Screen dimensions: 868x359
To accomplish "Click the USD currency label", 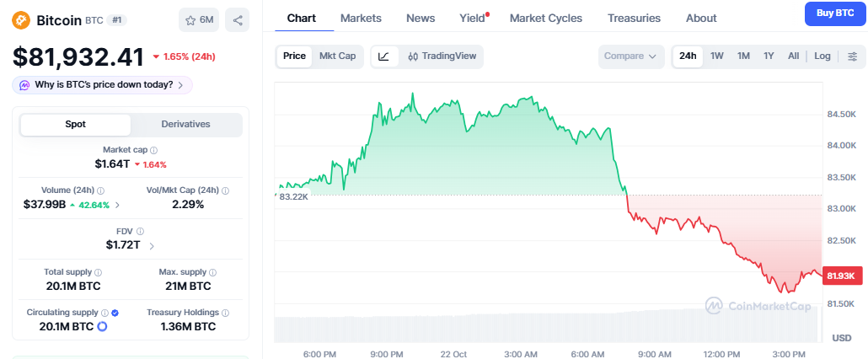I will [842, 338].
